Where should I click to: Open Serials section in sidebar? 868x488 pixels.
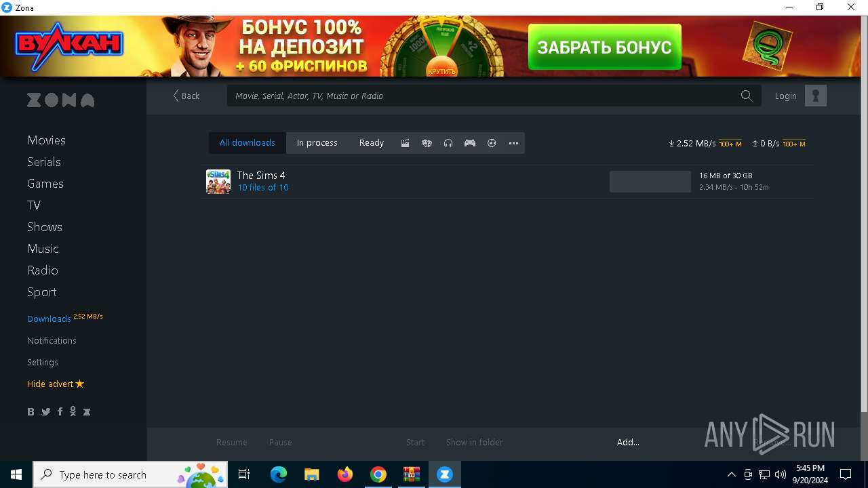[44, 162]
